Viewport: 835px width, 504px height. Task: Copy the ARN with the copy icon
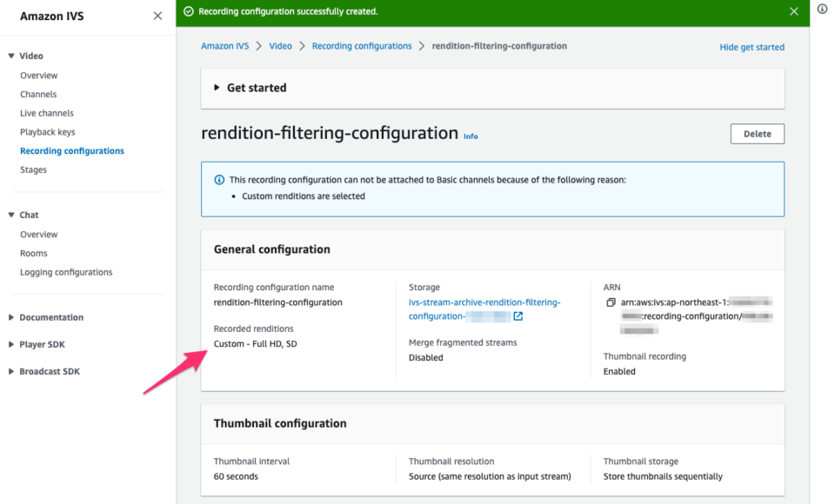coord(611,302)
